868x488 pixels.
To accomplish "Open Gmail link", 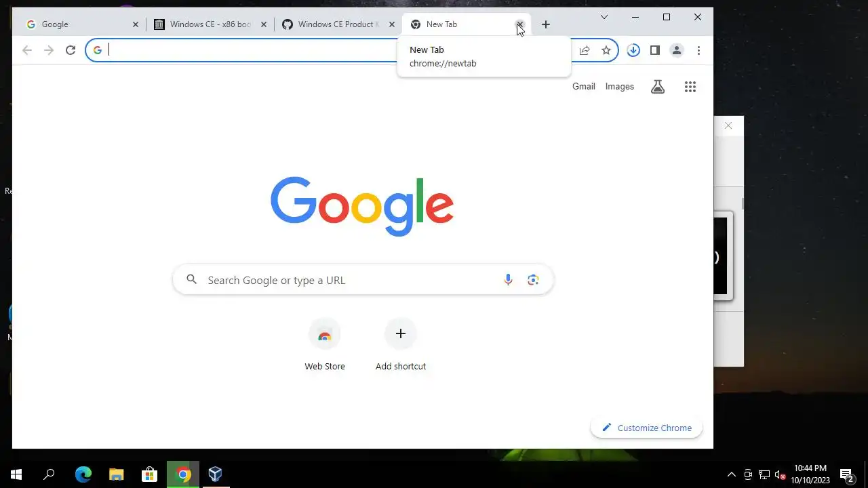I will (584, 87).
